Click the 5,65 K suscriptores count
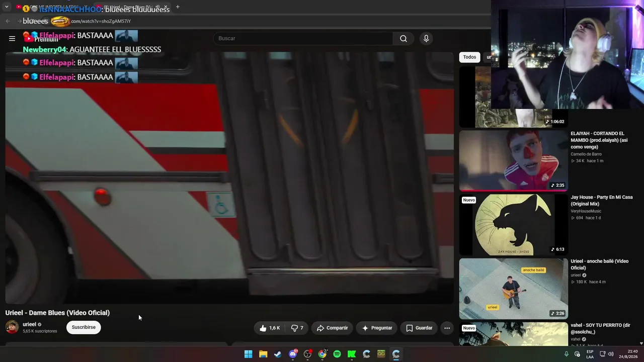Image resolution: width=644 pixels, height=362 pixels. [x=40, y=331]
